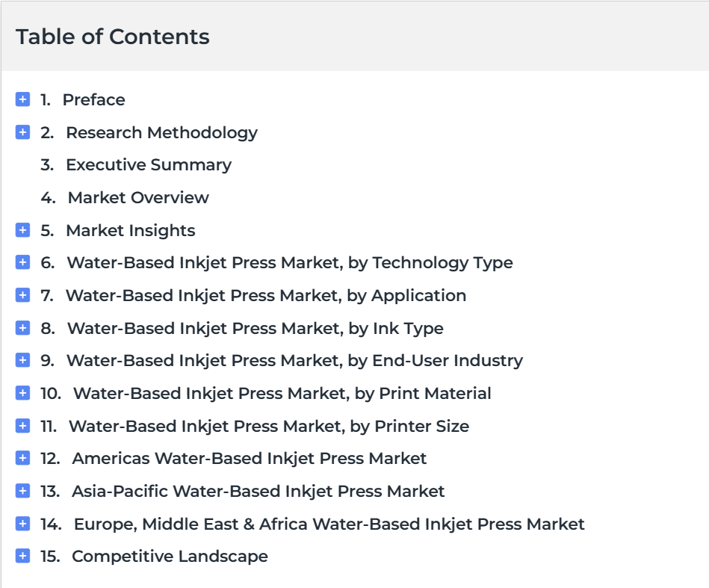This screenshot has width=709, height=588.
Task: Select the Competitive Landscape title text
Action: pos(170,557)
